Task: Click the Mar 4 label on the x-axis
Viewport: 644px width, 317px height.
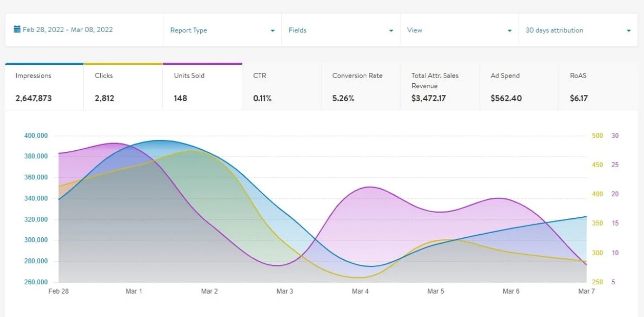Action: 360,291
